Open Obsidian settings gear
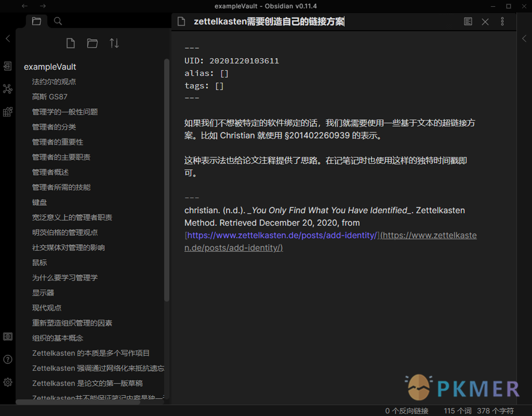 point(7,382)
